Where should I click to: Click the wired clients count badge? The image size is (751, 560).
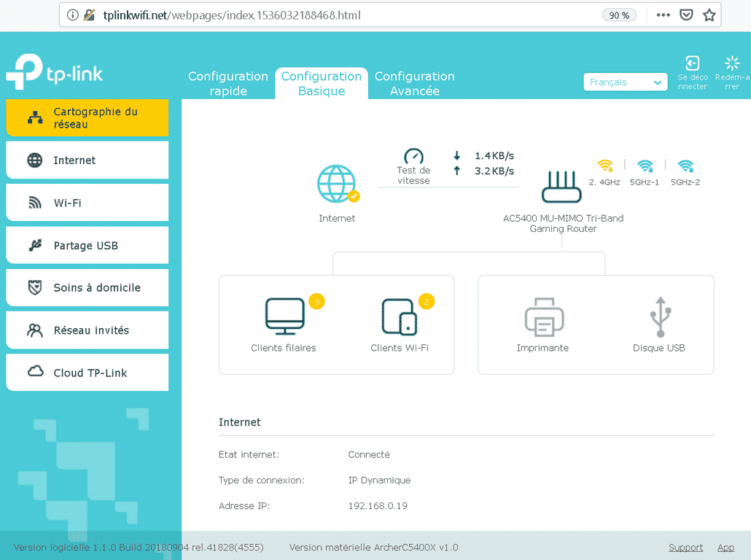pyautogui.click(x=316, y=302)
